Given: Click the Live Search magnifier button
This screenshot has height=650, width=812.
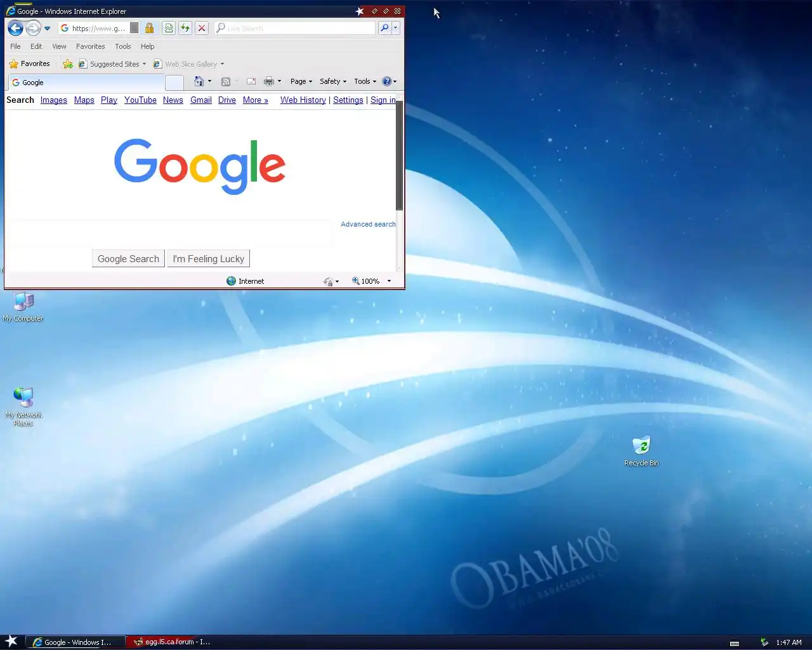Looking at the screenshot, I should [384, 28].
